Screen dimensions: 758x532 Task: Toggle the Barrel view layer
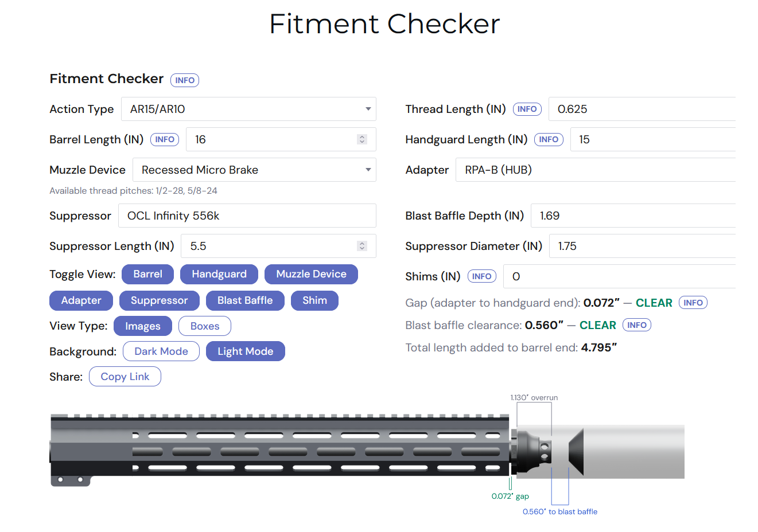click(x=148, y=274)
